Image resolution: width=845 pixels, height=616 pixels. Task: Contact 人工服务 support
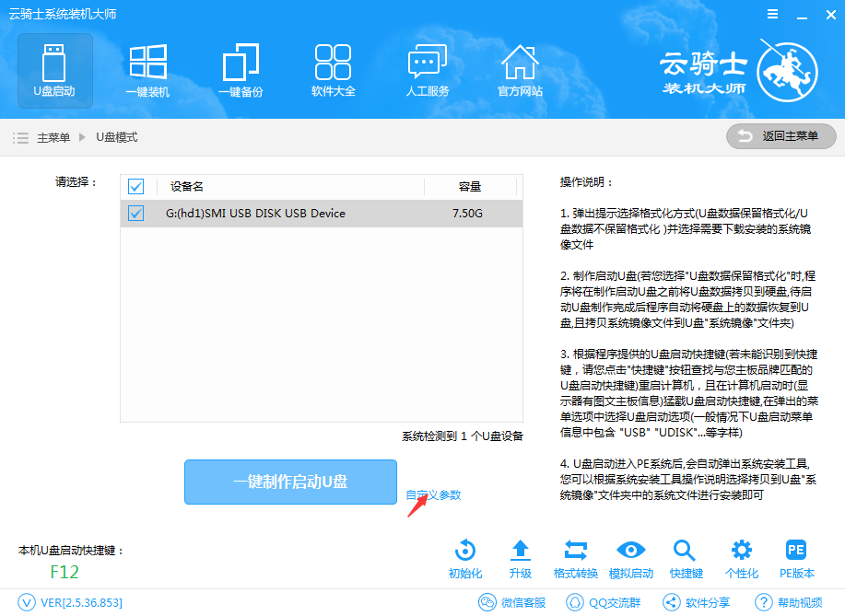(x=427, y=69)
